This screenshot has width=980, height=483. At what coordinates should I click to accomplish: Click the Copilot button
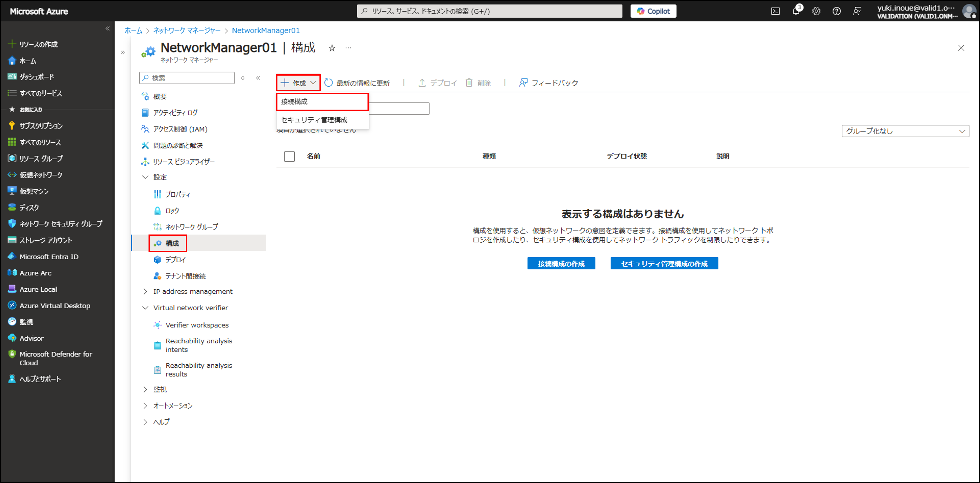point(653,11)
